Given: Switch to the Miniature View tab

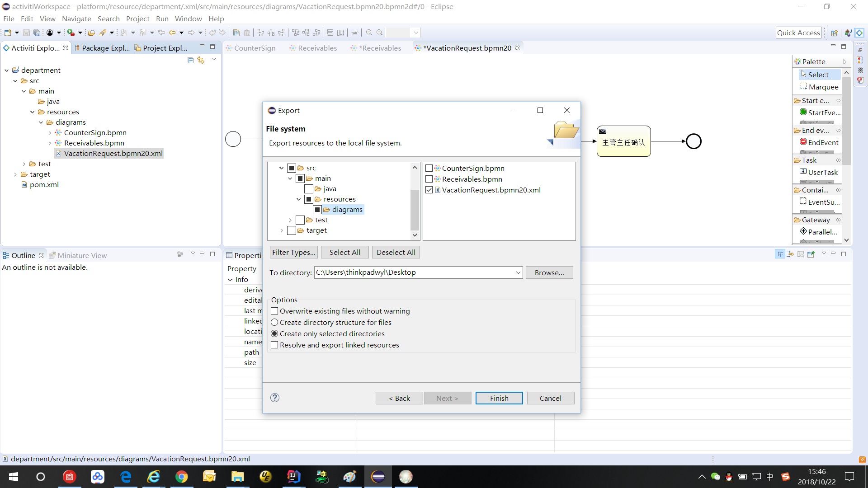Looking at the screenshot, I should point(78,255).
